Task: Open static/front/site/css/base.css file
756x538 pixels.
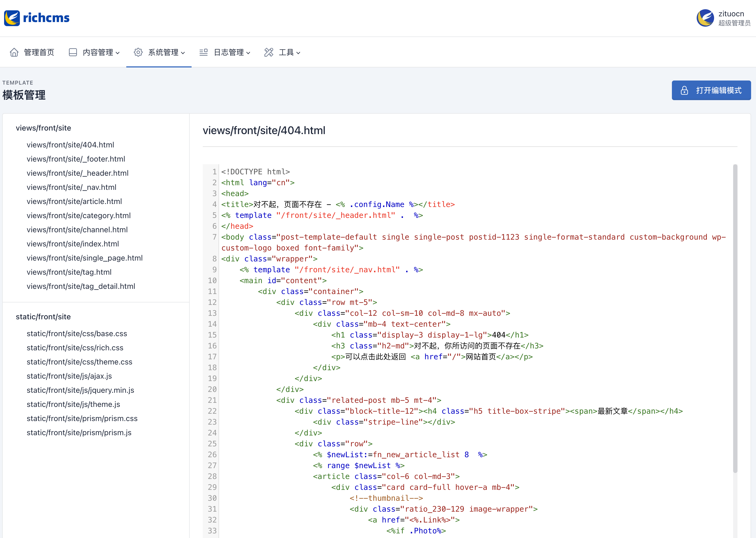Action: pyautogui.click(x=77, y=334)
